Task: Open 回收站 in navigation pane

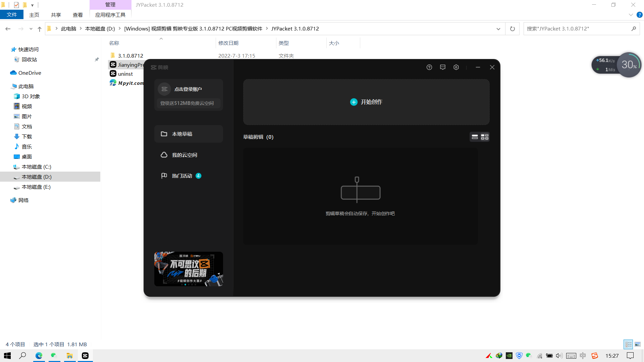Action: [x=29, y=59]
